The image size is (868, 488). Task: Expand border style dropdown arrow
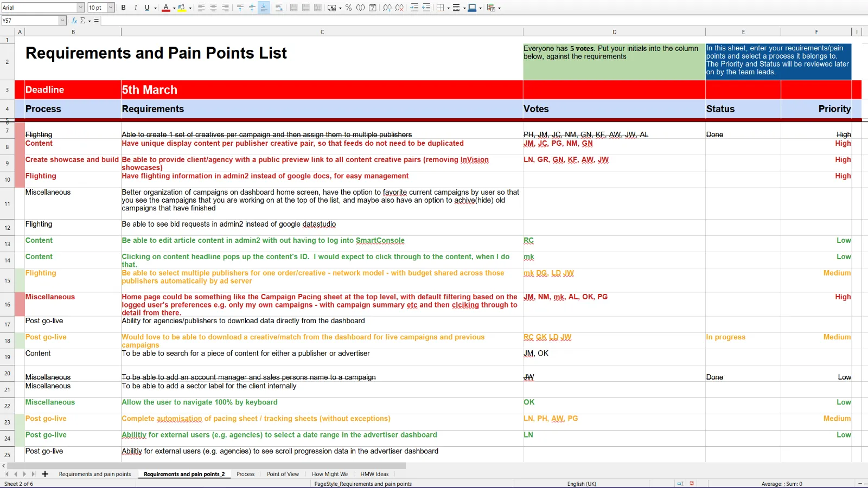(x=464, y=8)
